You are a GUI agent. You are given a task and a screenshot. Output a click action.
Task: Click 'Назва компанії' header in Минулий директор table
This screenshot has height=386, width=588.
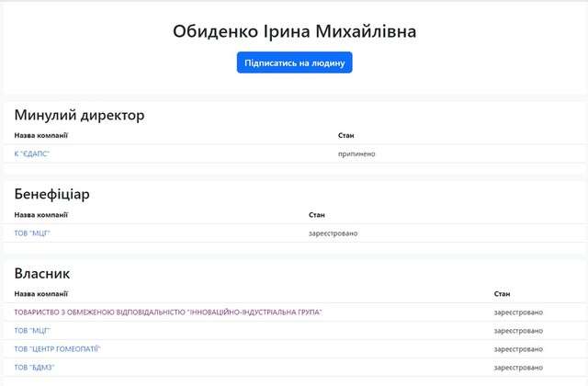41,136
